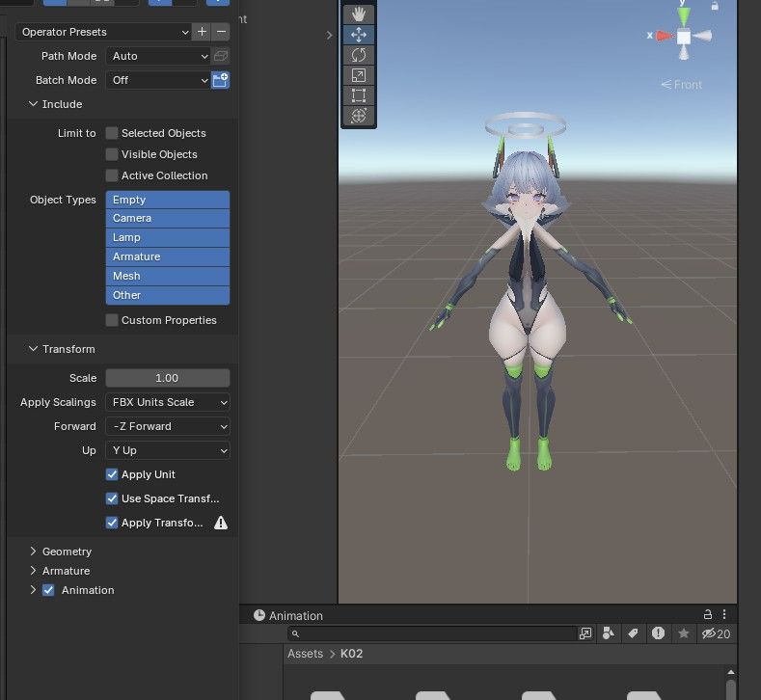
Task: Collapse the Transform section
Action: [33, 349]
